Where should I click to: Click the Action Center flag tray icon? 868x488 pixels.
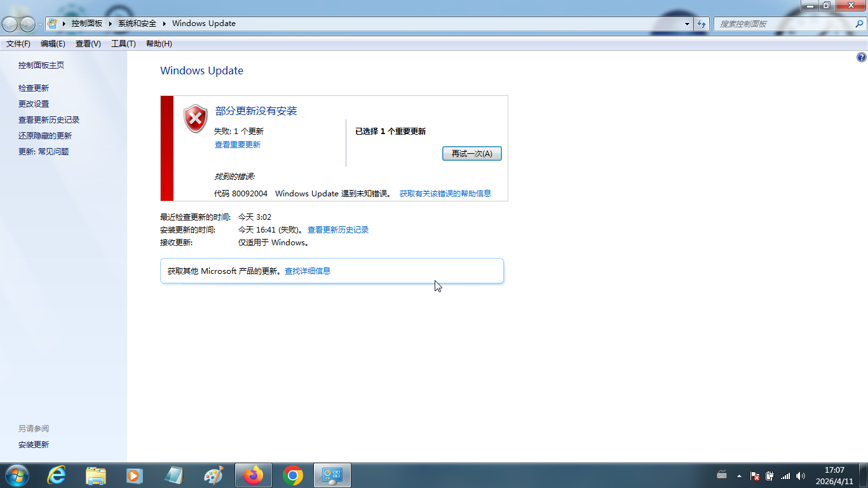[x=755, y=476]
